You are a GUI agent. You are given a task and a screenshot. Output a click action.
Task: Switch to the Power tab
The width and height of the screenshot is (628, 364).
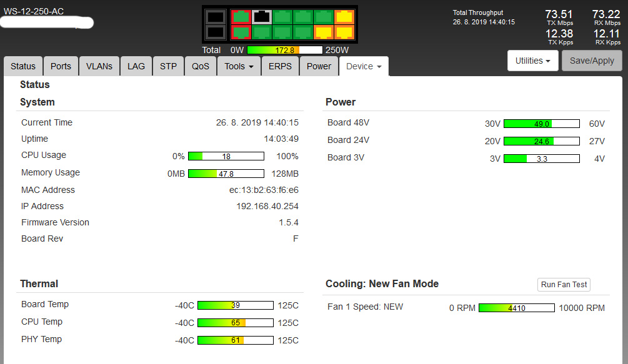[319, 66]
